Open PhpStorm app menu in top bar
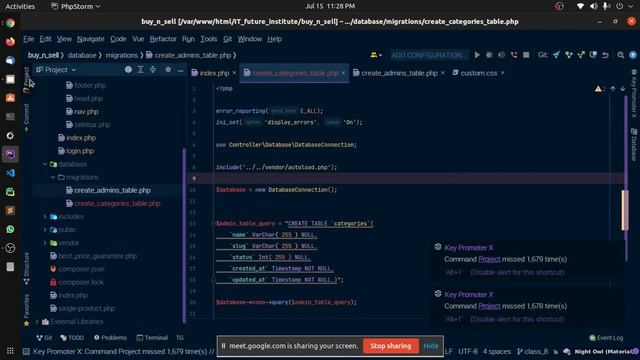Image resolution: width=640 pixels, height=360 pixels. click(x=76, y=6)
